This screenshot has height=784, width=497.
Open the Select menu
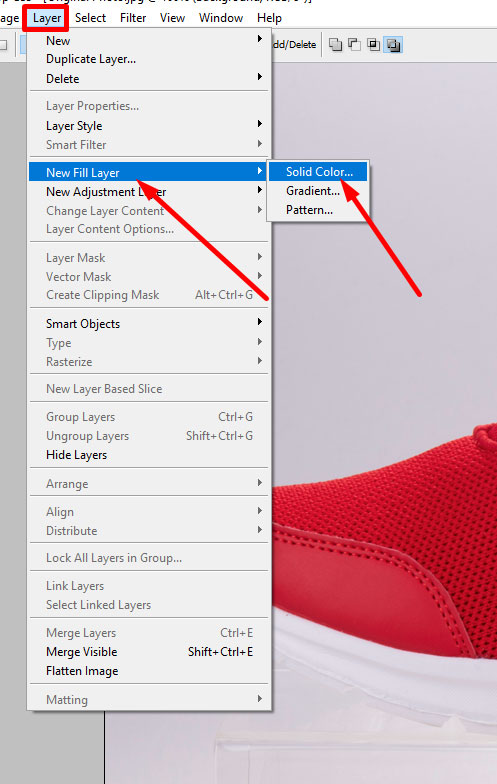coord(90,18)
